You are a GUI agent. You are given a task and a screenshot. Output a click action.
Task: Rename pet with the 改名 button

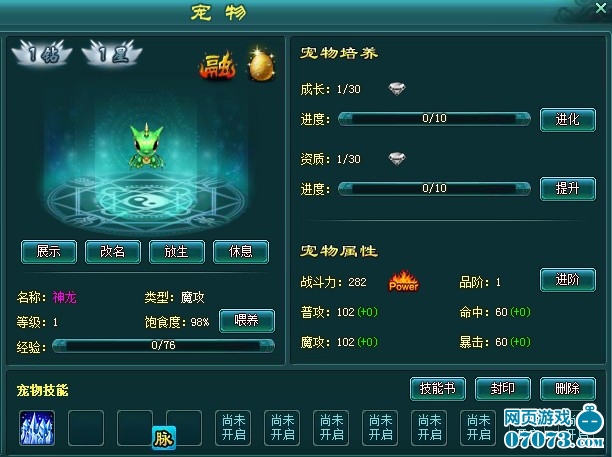point(113,252)
